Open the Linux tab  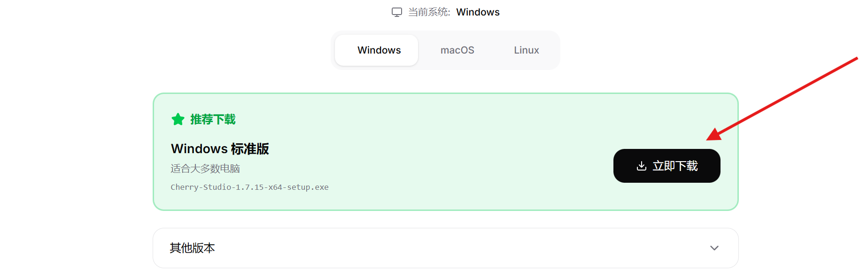click(x=526, y=50)
